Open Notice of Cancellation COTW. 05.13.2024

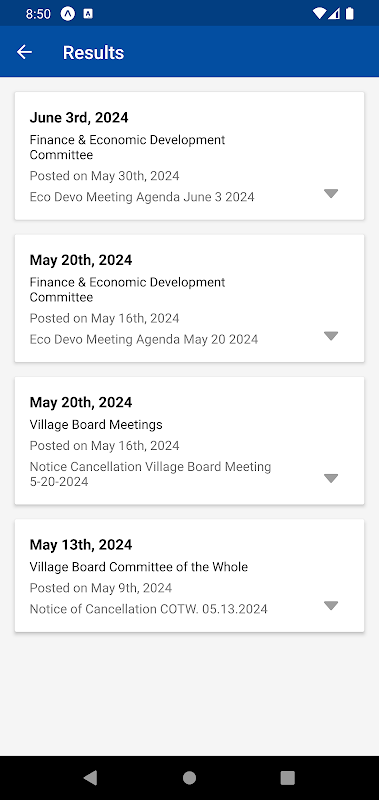(148, 609)
